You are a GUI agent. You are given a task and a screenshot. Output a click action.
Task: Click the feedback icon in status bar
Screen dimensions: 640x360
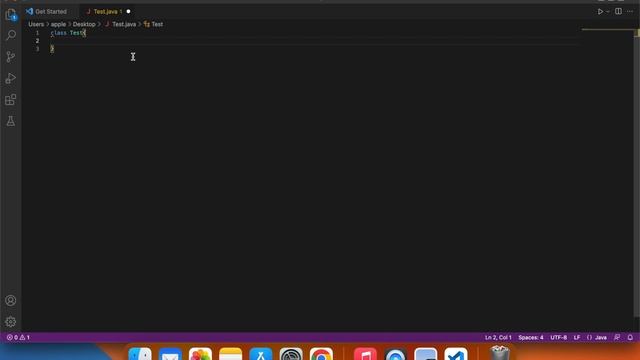(617, 338)
